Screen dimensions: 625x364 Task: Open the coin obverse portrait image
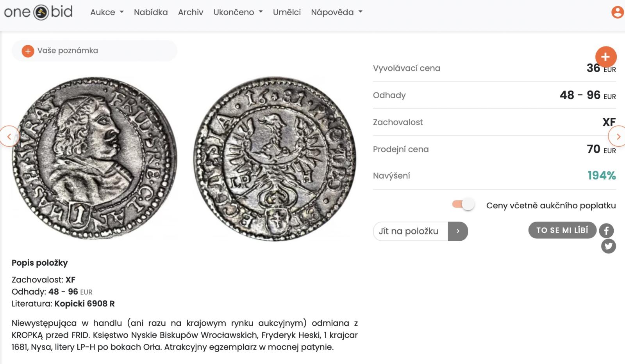click(95, 158)
